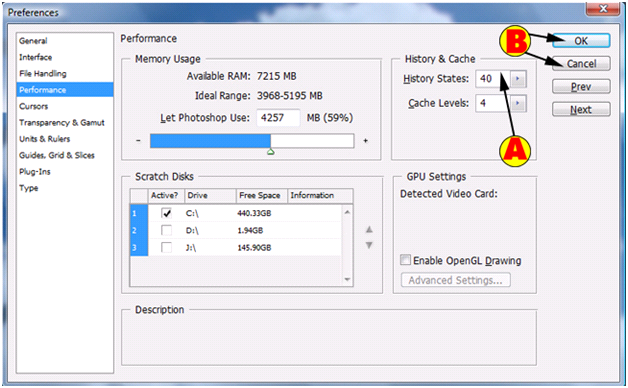The height and width of the screenshot is (388, 628).
Task: Click the memory usage slider bar
Action: click(x=252, y=141)
